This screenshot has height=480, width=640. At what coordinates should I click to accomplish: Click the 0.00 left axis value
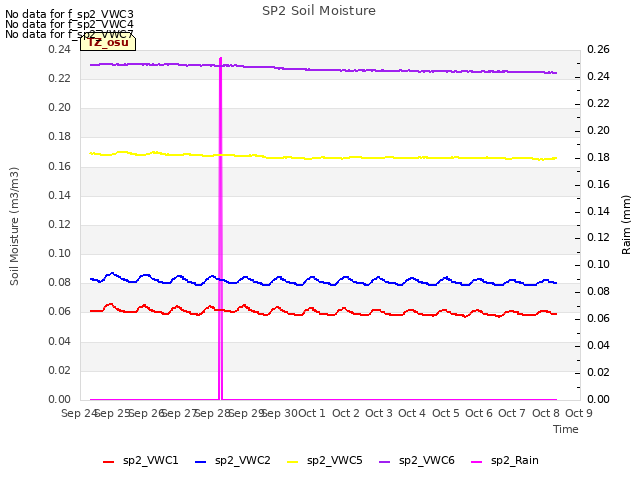click(x=60, y=399)
